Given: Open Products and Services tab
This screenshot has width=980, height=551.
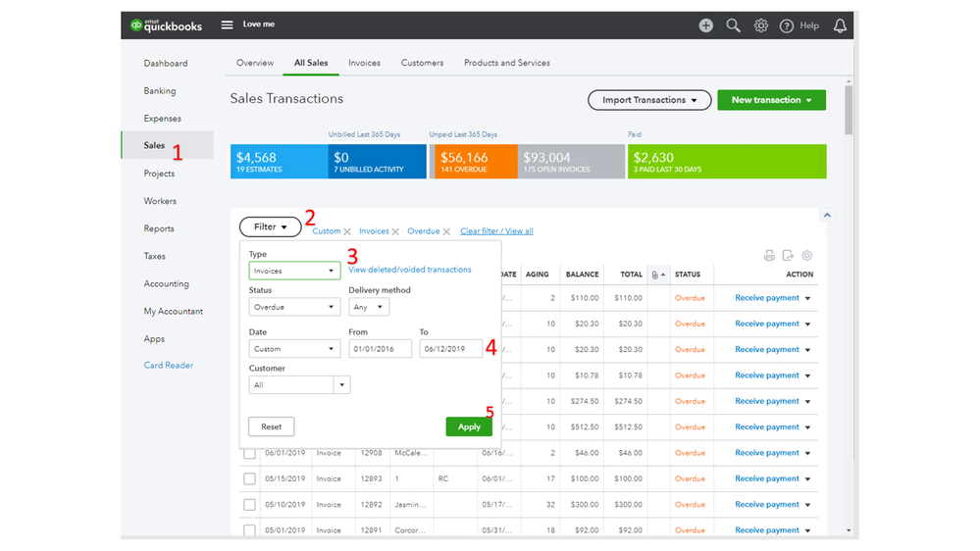Looking at the screenshot, I should pyautogui.click(x=507, y=63).
